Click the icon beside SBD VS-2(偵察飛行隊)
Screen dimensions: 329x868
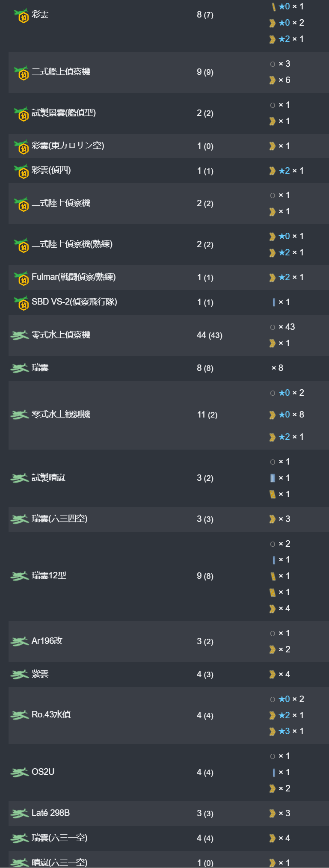[x=21, y=303]
